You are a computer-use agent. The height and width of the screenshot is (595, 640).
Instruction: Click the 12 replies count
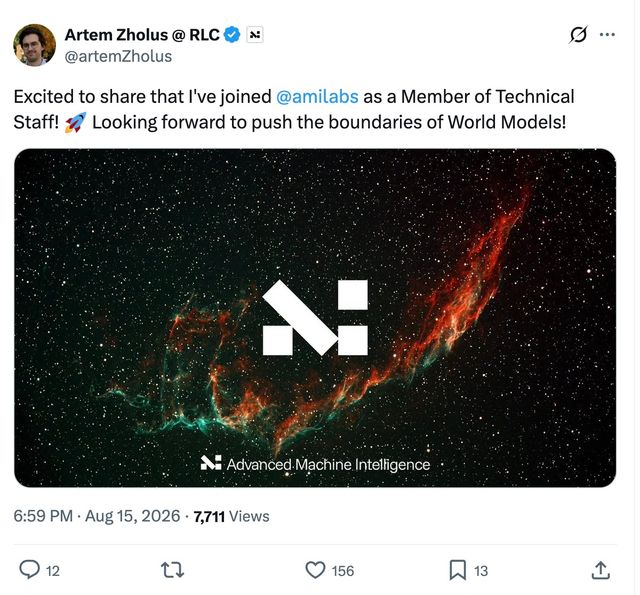(x=53, y=571)
